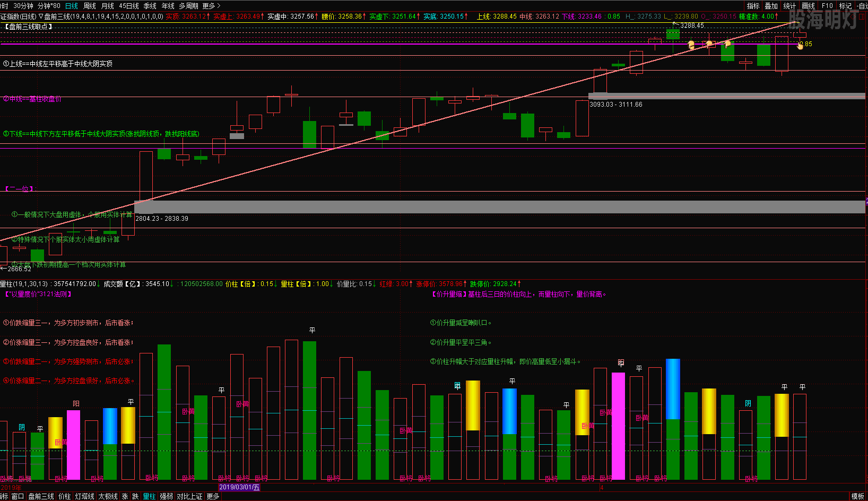Click the 2019/03/01/五 date marker
868x501 pixels.
tap(240, 487)
